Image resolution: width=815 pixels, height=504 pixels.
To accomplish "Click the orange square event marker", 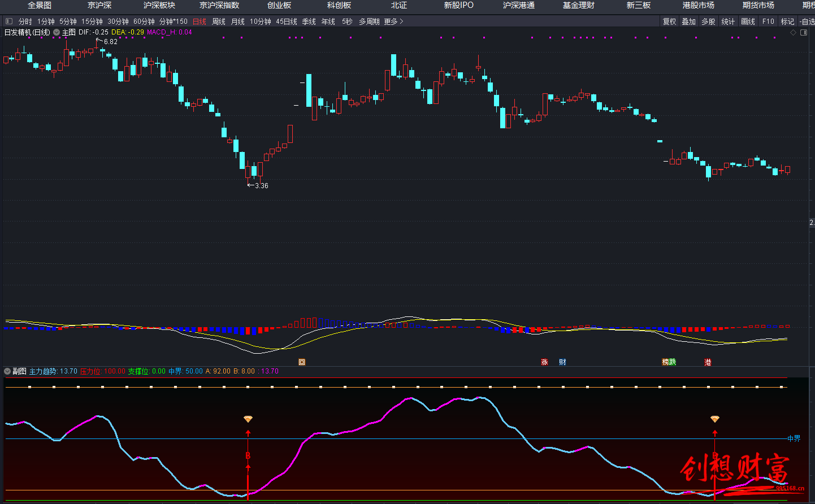I will tap(302, 362).
